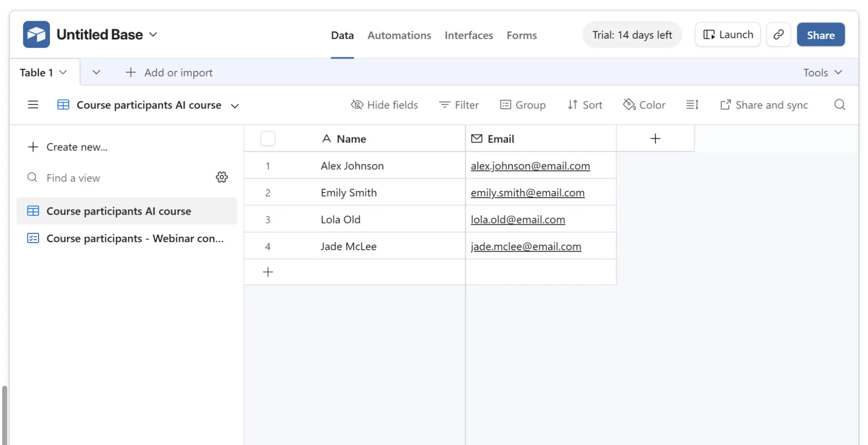The image size is (868, 445).
Task: Select all records with the header checkbox
Action: point(268,138)
